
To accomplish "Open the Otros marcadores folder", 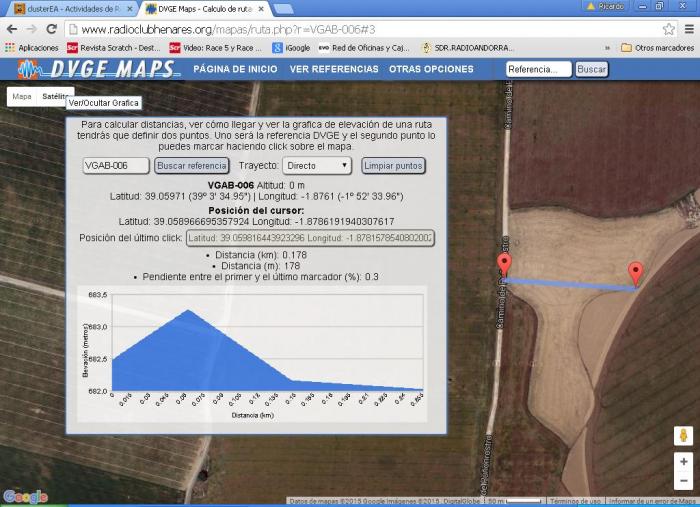I will pyautogui.click(x=657, y=48).
